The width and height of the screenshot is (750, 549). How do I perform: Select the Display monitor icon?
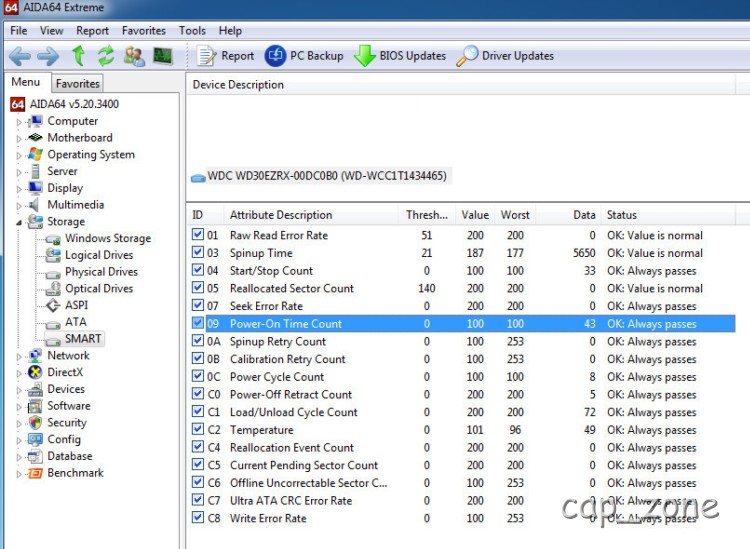click(x=35, y=188)
